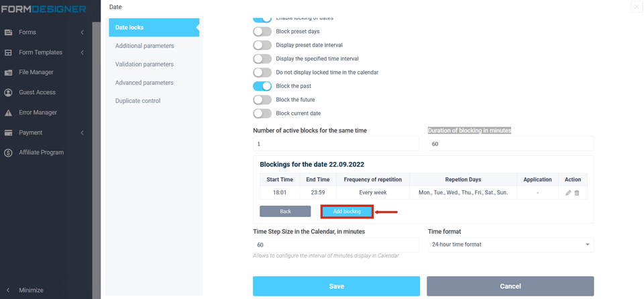Expand the Form Templates submenu arrow
The width and height of the screenshot is (644, 299).
click(x=82, y=52)
